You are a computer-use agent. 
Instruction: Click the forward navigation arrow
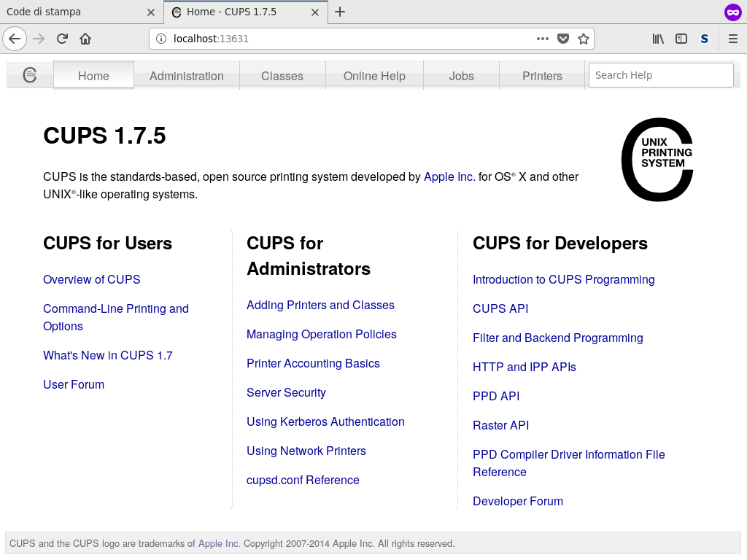coord(39,39)
